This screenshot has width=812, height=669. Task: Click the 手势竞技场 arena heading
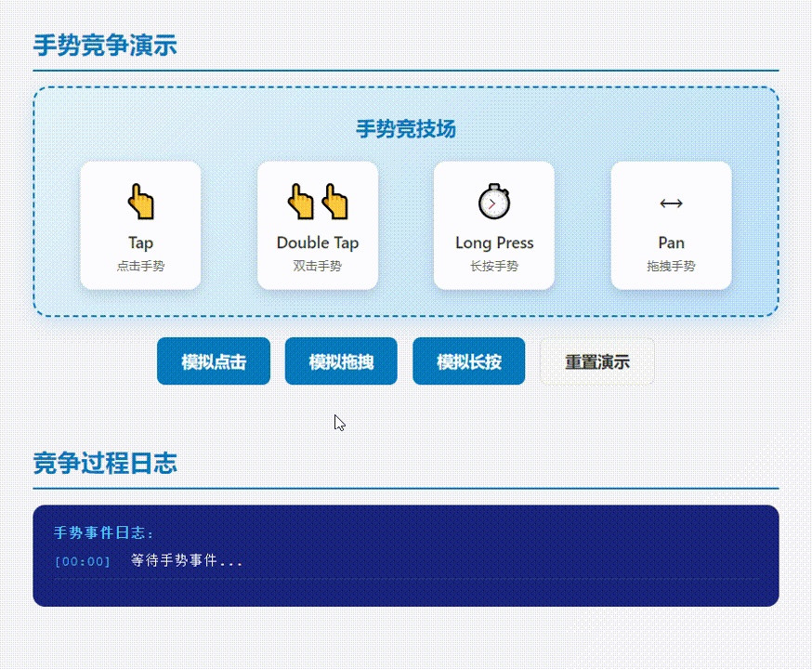406,129
